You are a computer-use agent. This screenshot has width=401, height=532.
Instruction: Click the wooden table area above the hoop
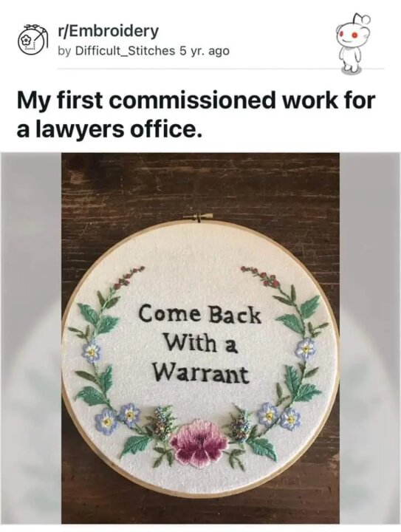[200, 182]
